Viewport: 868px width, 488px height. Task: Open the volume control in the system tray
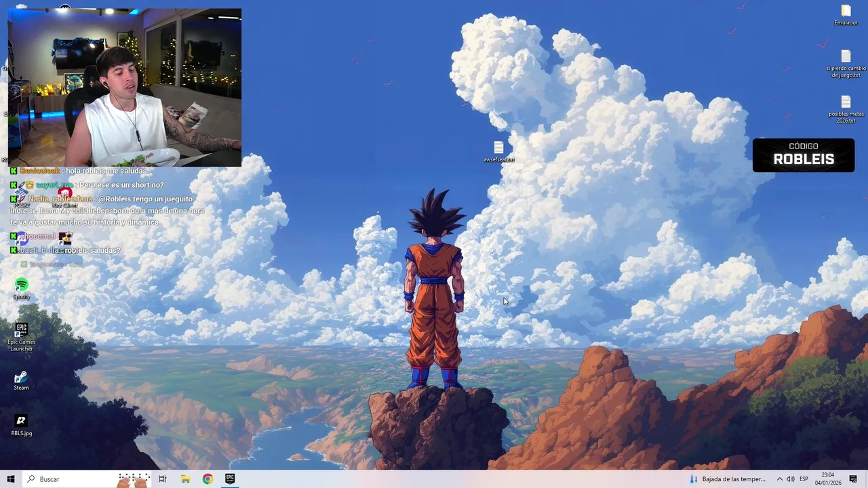(x=791, y=479)
